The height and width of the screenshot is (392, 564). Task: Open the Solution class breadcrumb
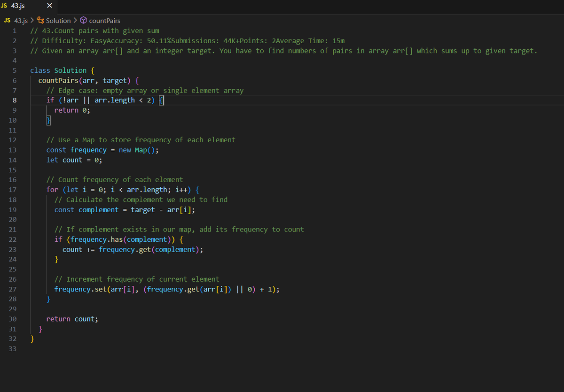pos(58,21)
